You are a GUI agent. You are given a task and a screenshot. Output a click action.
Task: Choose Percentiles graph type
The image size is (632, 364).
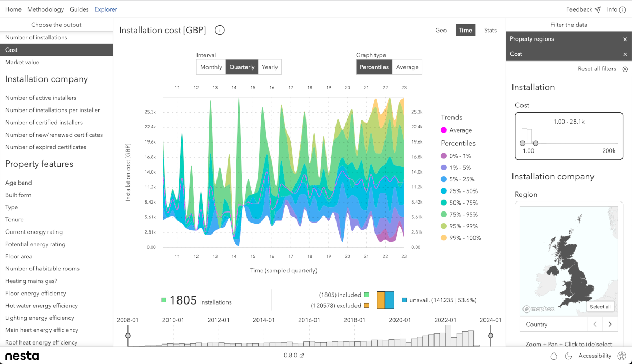374,67
